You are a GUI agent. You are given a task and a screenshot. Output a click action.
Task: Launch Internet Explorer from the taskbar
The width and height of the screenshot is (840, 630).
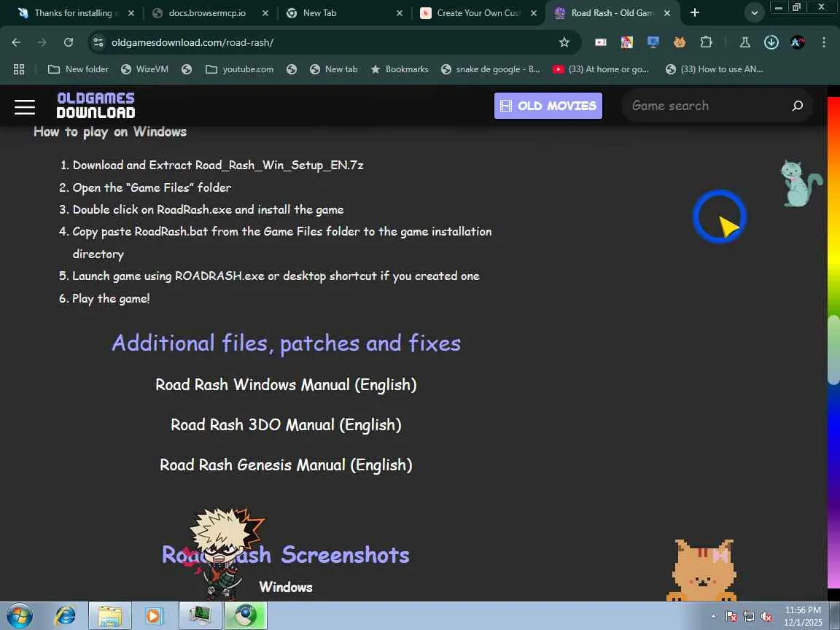point(66,616)
